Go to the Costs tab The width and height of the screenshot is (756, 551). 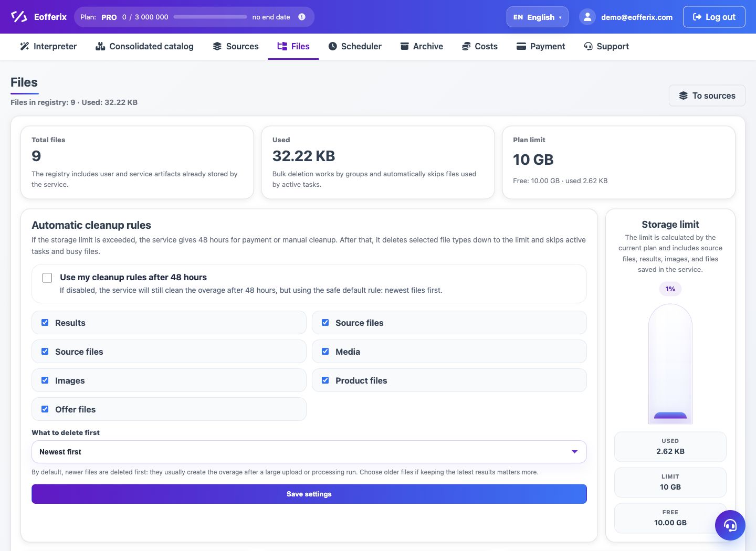tap(480, 46)
